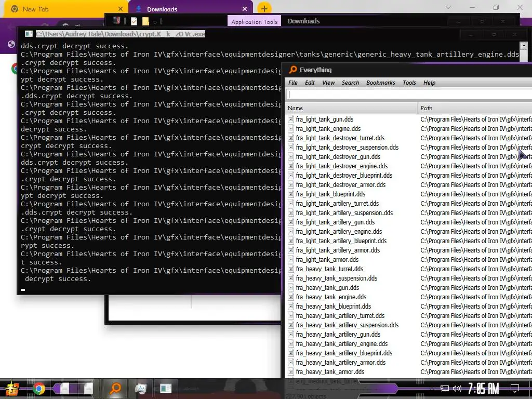
Task: Close the New Tab browser tab
Action: [121, 9]
